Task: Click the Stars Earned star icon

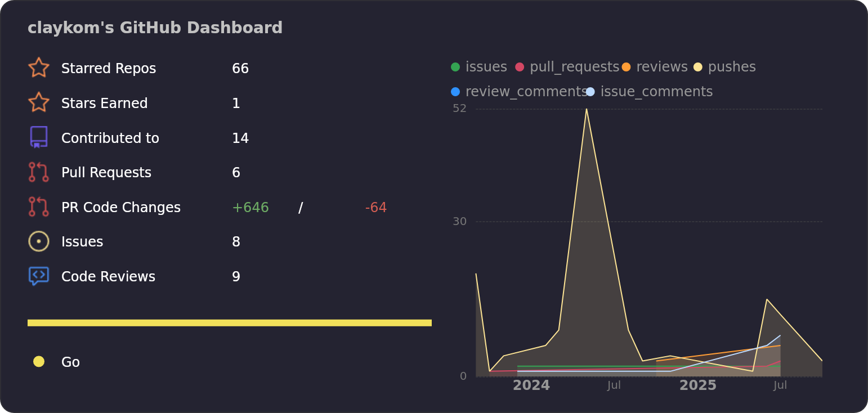Action: coord(39,103)
